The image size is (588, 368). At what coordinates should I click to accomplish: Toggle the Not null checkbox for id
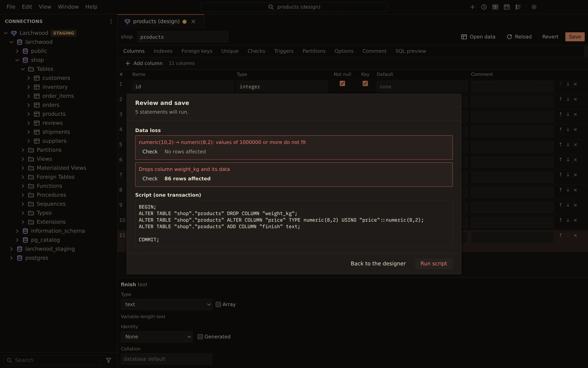pos(342,83)
